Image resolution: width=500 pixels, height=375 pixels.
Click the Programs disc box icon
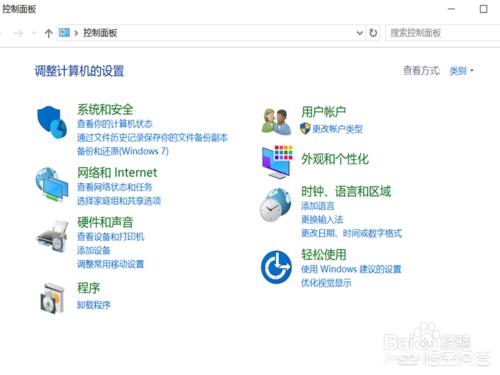coord(52,298)
